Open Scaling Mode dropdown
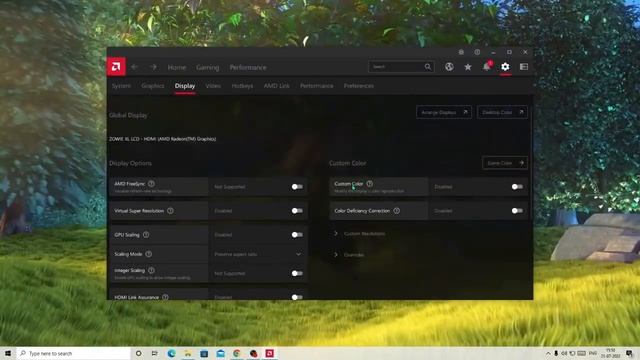The image size is (640, 360). pos(258,254)
